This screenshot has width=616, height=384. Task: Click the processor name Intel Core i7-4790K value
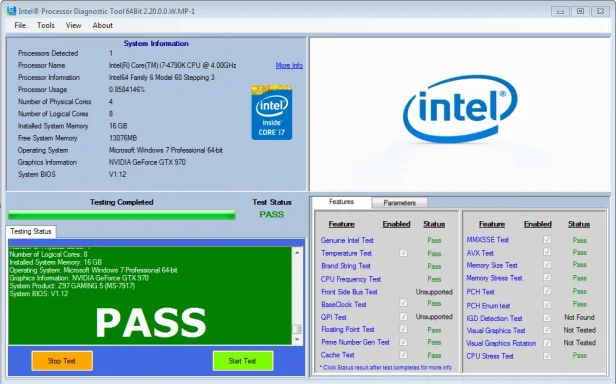tap(172, 65)
